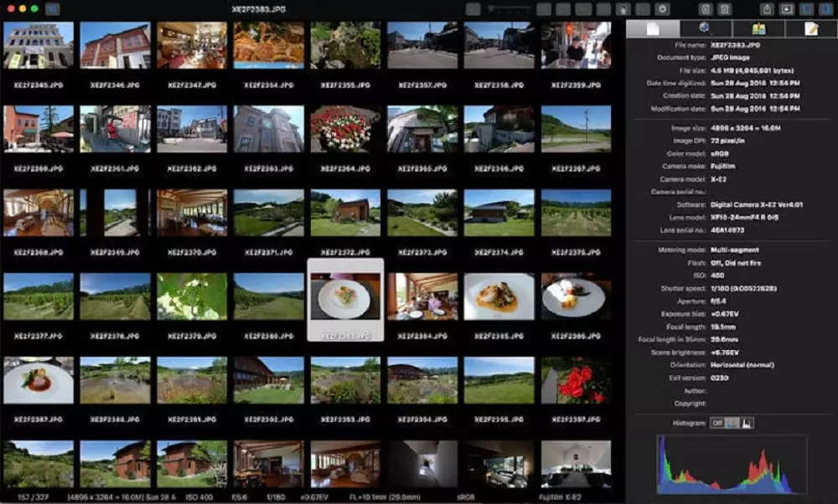Open the notes tab with pencil icon
838x504 pixels.
point(810,28)
